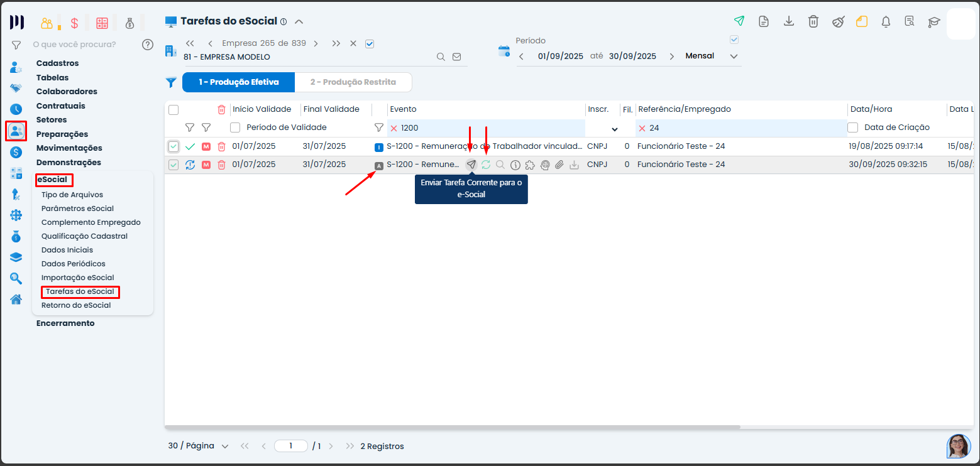Click the paperclip attachment icon in second row
The height and width of the screenshot is (466, 980).
(x=559, y=165)
